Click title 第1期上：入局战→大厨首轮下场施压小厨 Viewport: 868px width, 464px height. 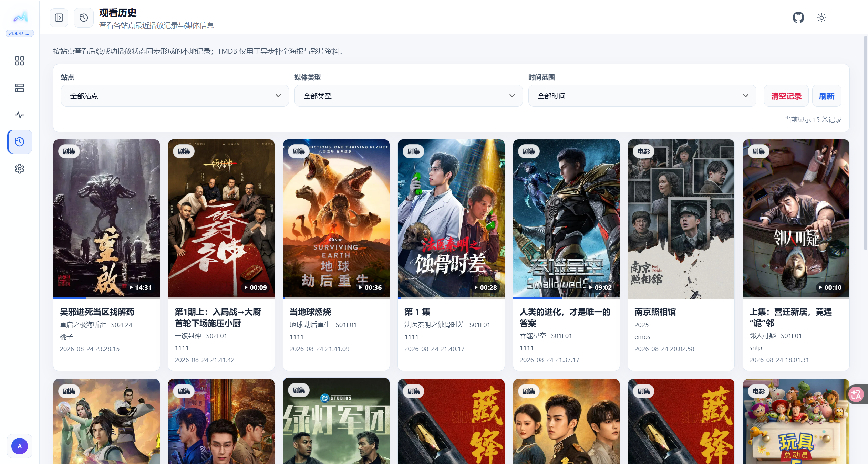coord(218,317)
